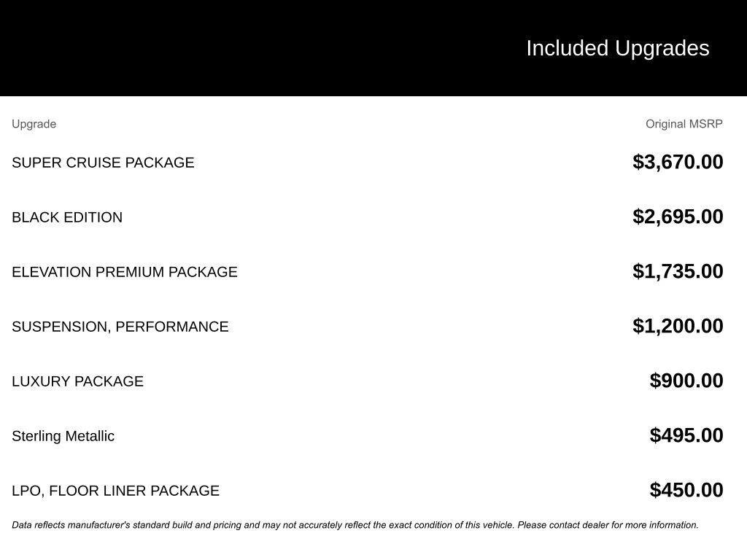Choose the ELEVATION PREMIUM PACKAGE label
The height and width of the screenshot is (560, 747).
pos(125,272)
